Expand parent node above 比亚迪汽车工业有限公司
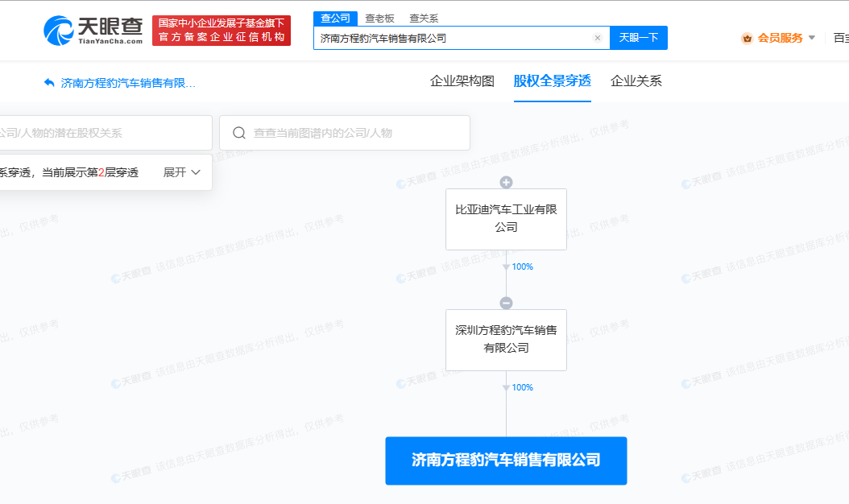Viewport: 849px width, 504px height. click(506, 182)
